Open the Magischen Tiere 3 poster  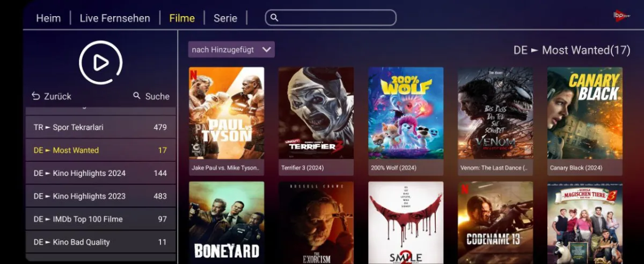pos(585,222)
